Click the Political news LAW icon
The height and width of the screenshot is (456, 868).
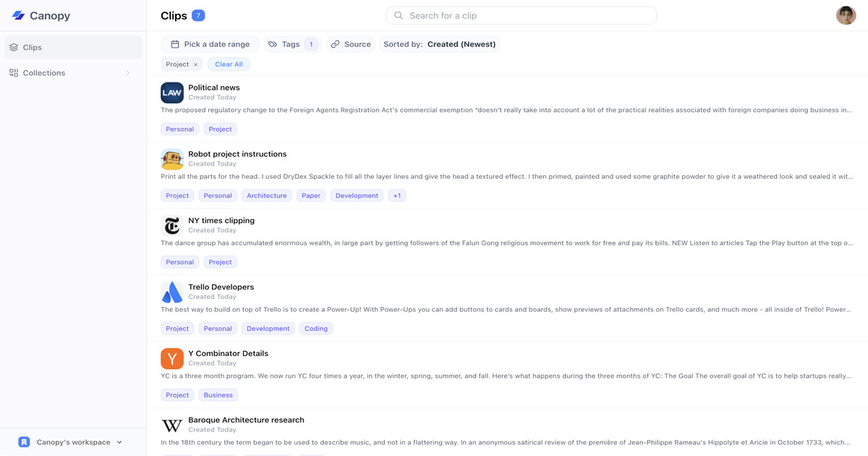[172, 93]
